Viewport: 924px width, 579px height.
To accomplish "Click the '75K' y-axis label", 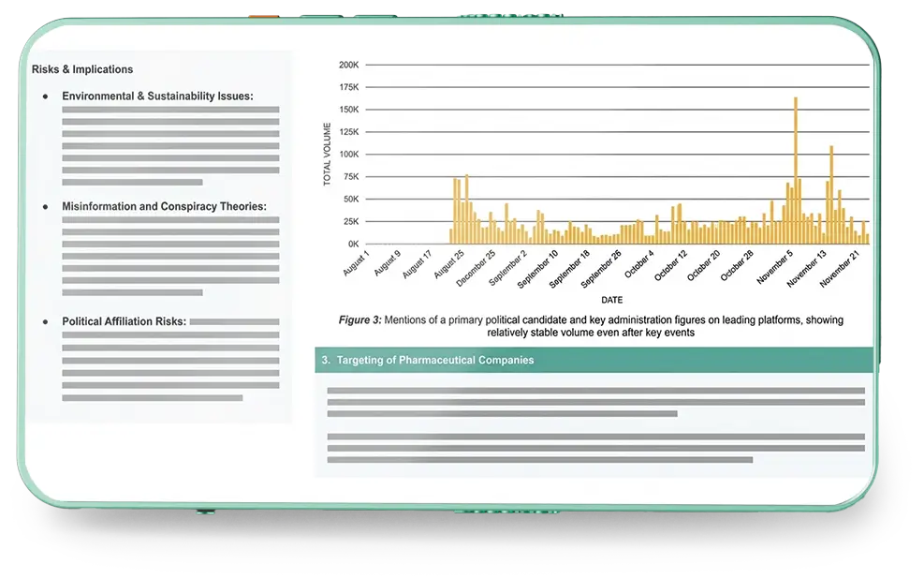I will [351, 177].
